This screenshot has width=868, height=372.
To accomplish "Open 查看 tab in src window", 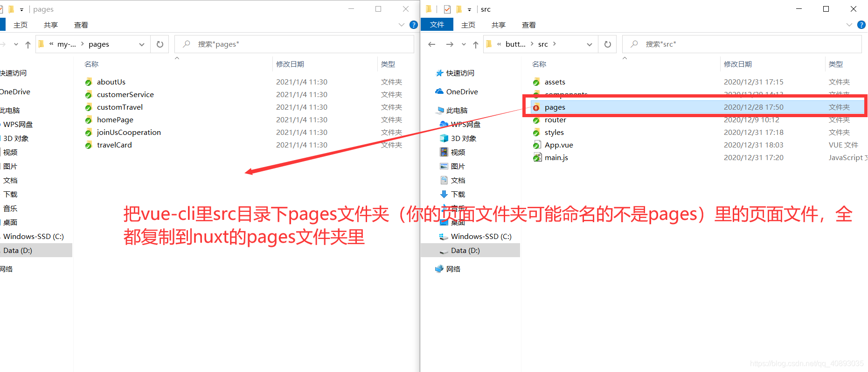I will [529, 25].
